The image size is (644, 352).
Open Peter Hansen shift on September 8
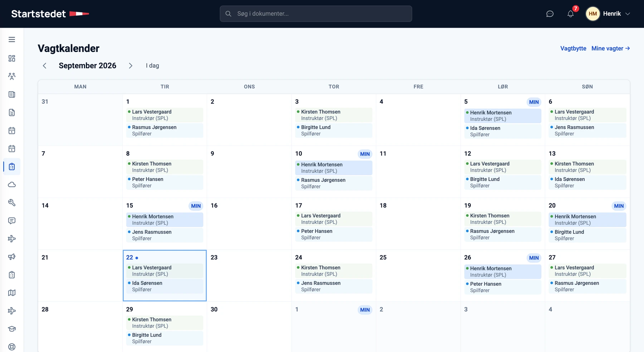(165, 182)
